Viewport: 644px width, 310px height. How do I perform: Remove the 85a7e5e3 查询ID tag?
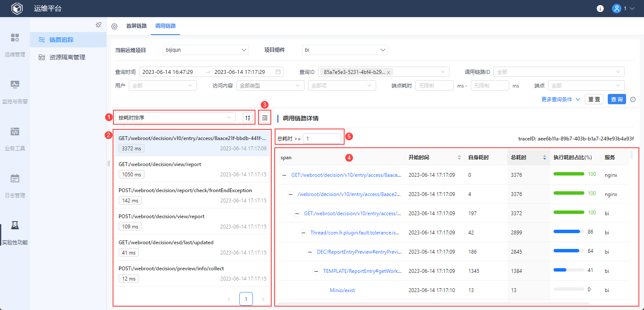(x=389, y=73)
